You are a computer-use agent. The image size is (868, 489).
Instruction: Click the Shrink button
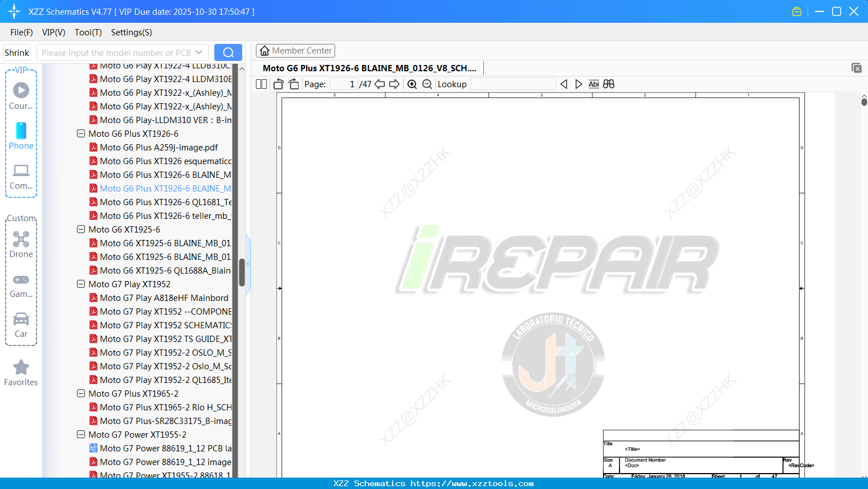pyautogui.click(x=17, y=52)
